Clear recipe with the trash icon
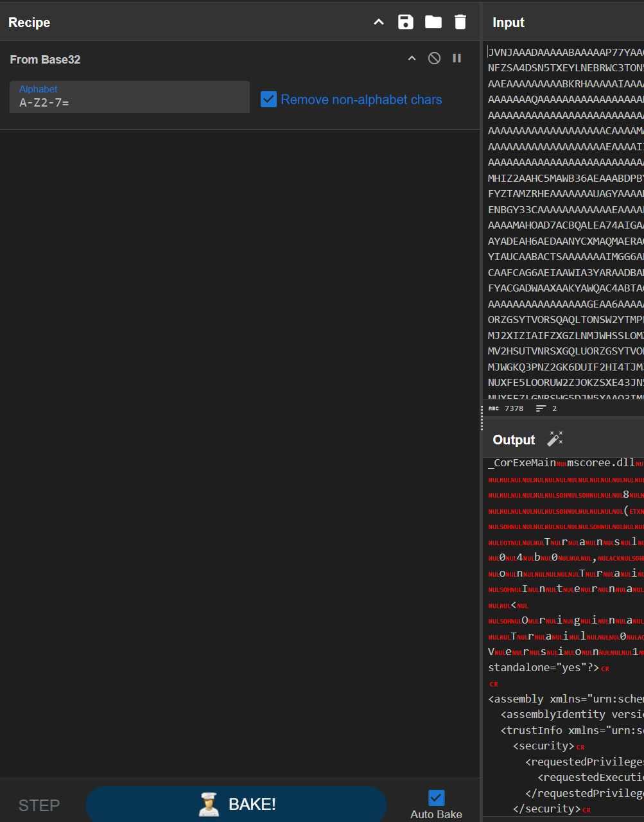The width and height of the screenshot is (644, 822). click(x=460, y=22)
